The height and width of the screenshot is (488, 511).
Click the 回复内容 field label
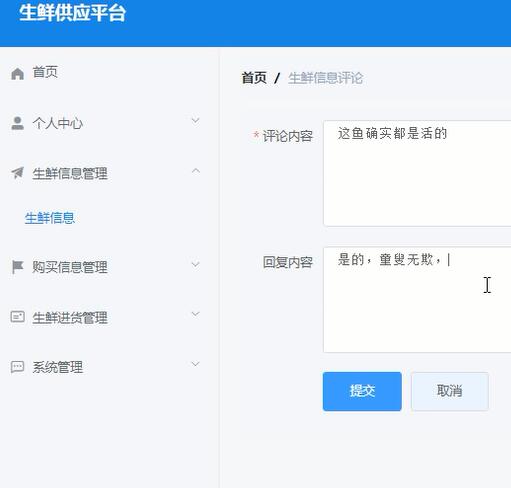click(288, 262)
